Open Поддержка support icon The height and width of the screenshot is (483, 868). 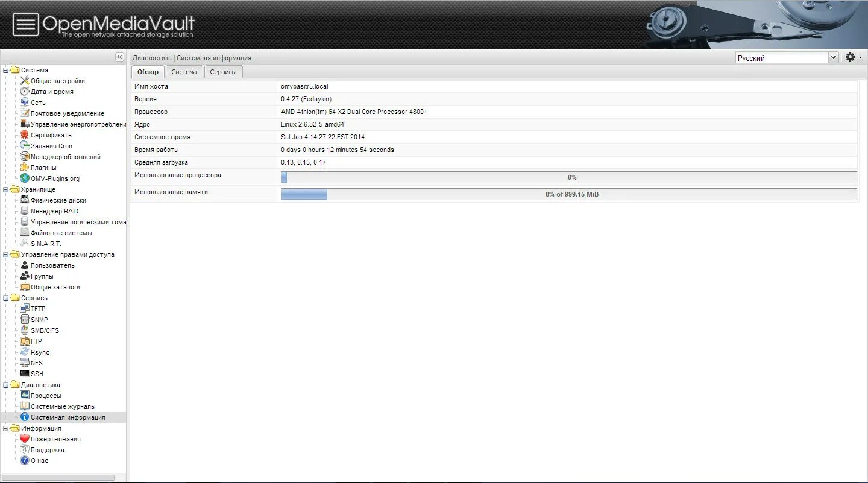(x=25, y=450)
